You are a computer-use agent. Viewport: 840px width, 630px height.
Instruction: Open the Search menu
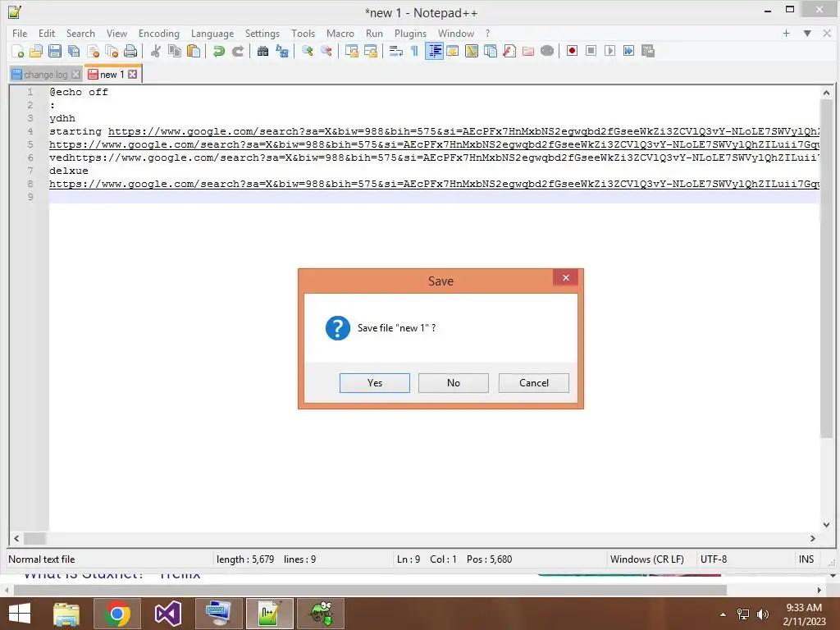click(80, 33)
